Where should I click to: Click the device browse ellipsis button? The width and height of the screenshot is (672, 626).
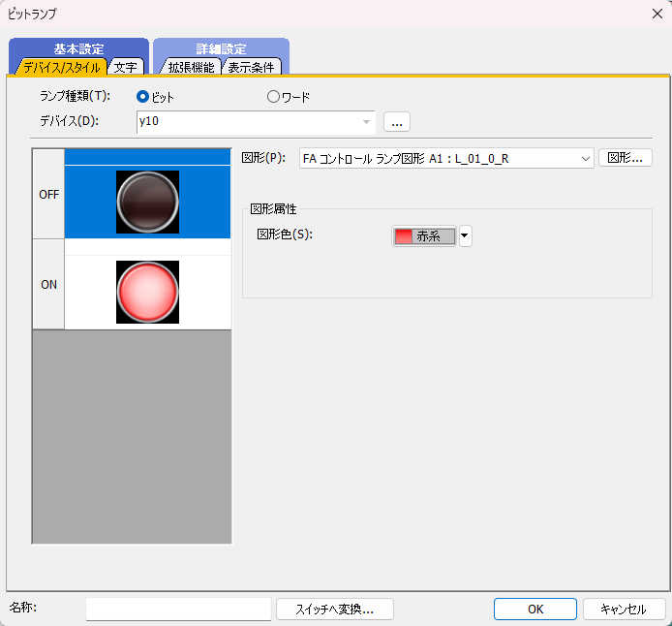click(397, 122)
